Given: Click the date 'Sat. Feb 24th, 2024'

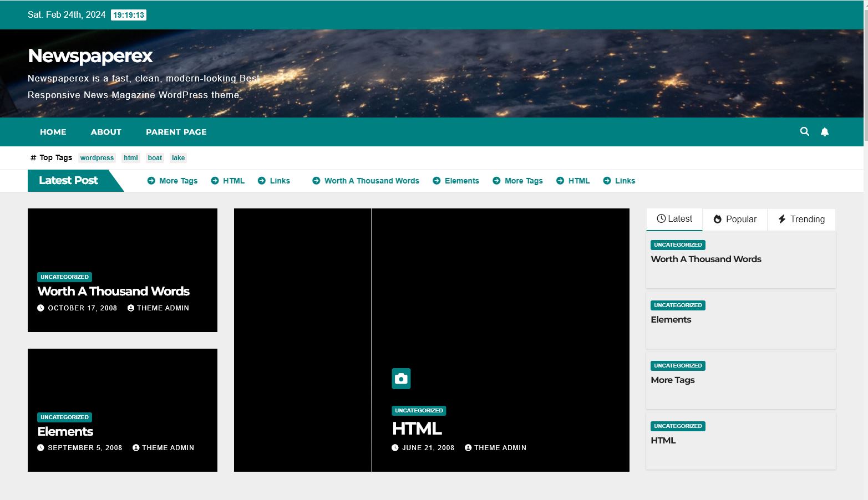Looking at the screenshot, I should pos(67,15).
